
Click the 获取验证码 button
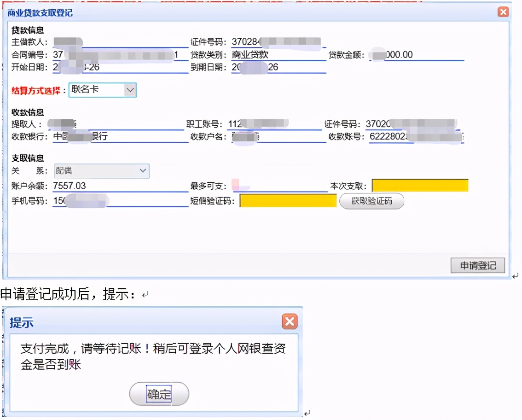(x=371, y=201)
